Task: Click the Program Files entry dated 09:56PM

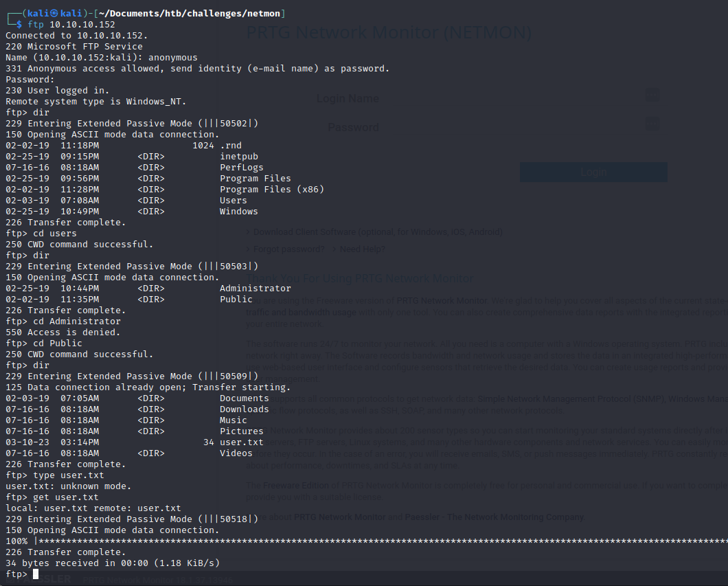Action: [255, 179]
